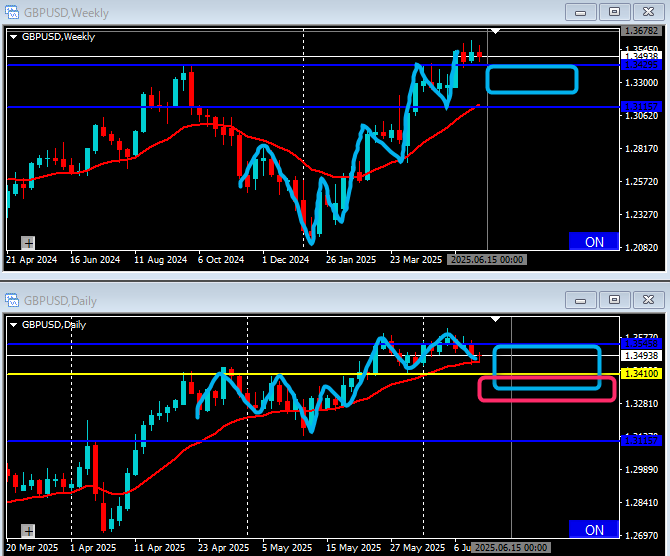This screenshot has width=670, height=556.
Task: Click the GBPUSD,Weekly window title text
Action: (x=66, y=13)
